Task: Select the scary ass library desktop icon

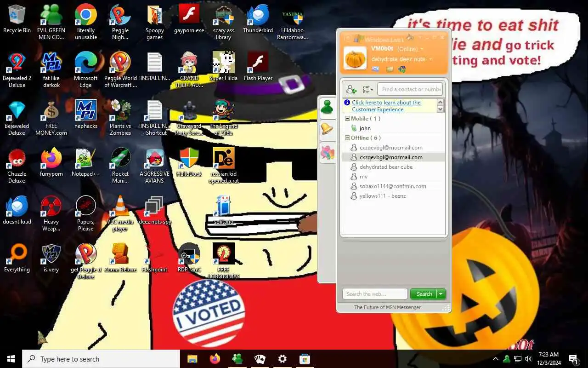Action: click(x=224, y=22)
